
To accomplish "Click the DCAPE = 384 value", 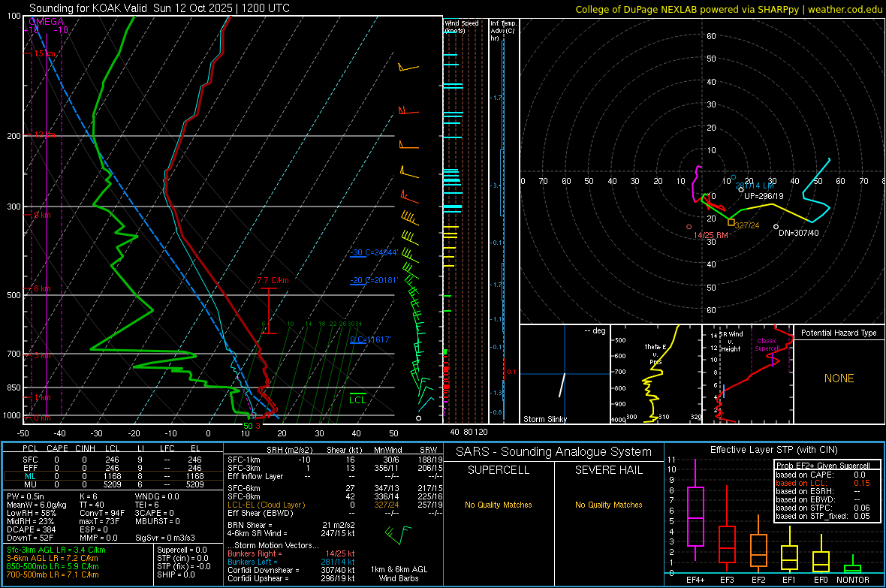I will tap(31, 529).
